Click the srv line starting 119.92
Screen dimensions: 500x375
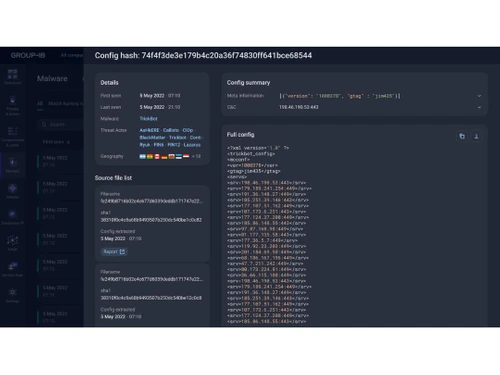(267, 246)
